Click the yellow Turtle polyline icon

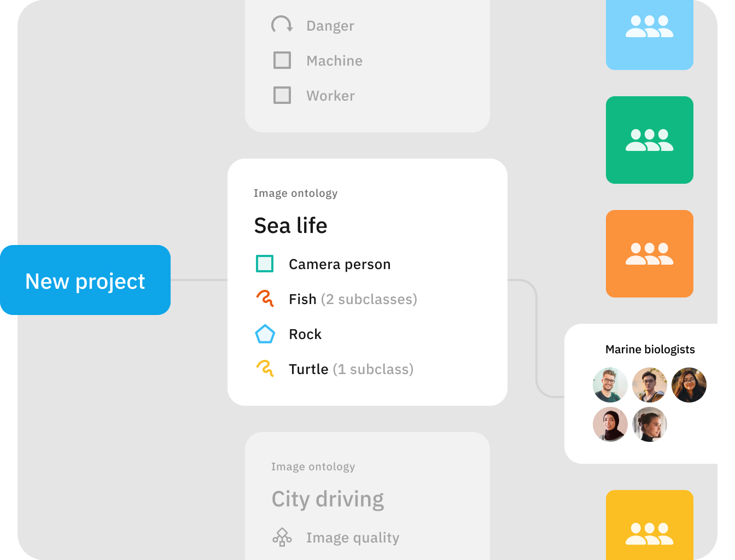(x=265, y=369)
